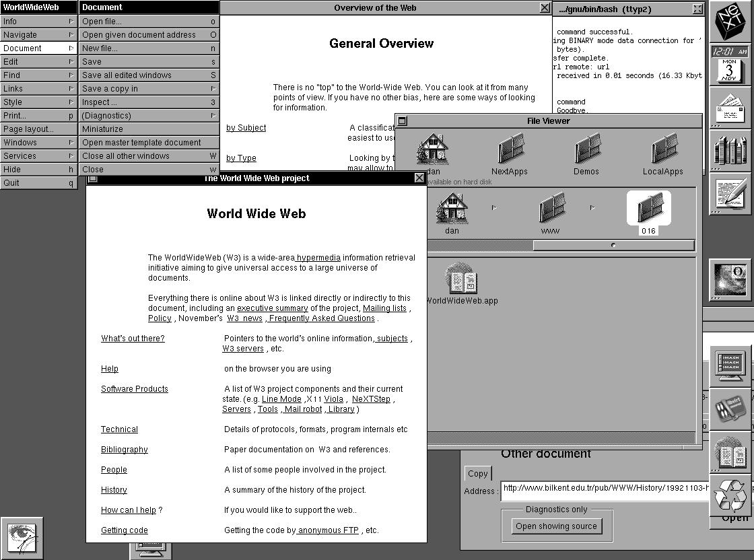Follow the executive summary hyperlink

(x=272, y=308)
